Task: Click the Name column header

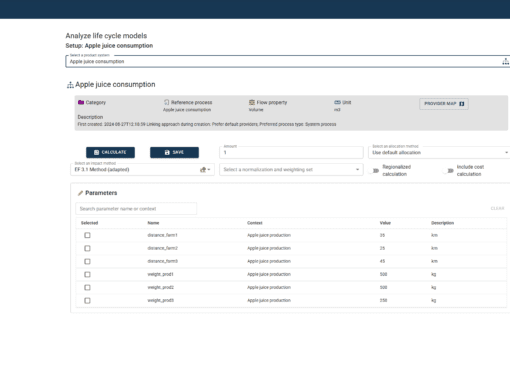Action: click(x=153, y=223)
